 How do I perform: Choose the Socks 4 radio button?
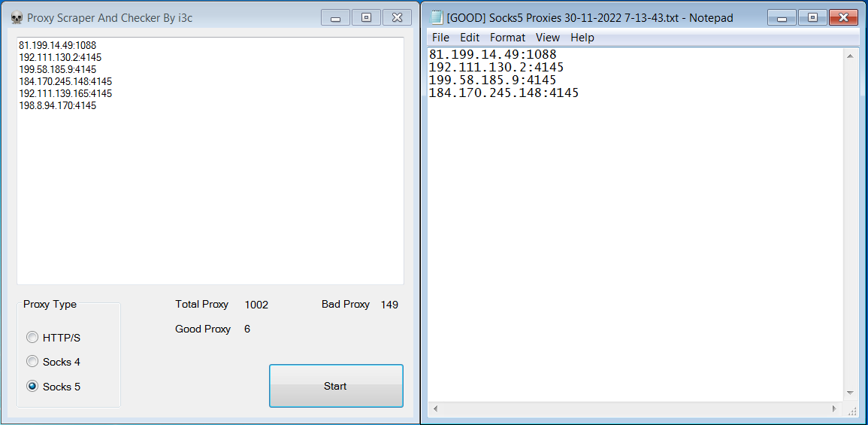click(x=32, y=362)
